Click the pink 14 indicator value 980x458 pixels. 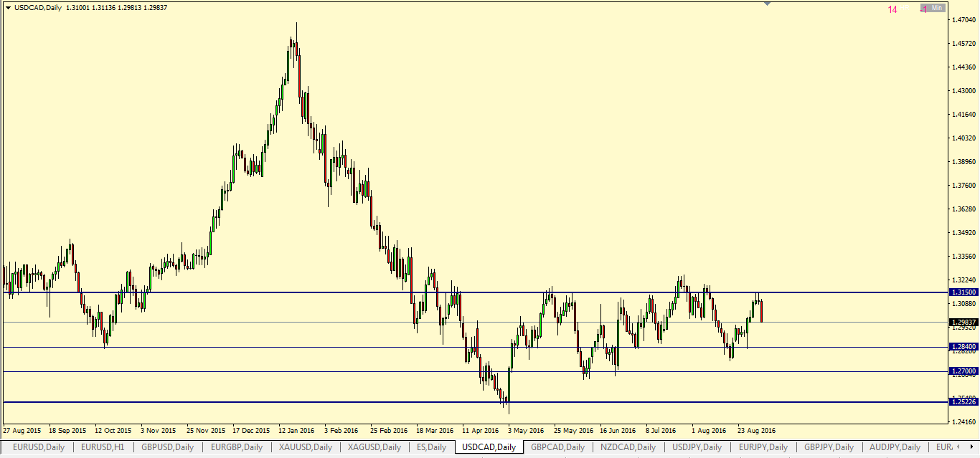892,9
